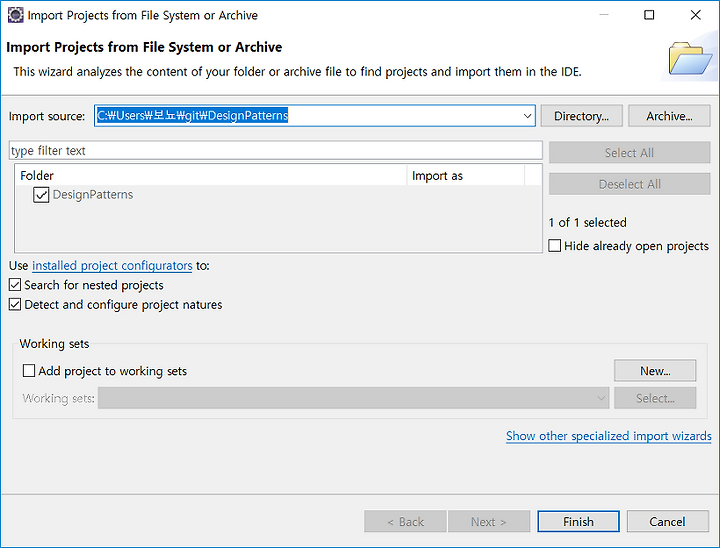The image size is (720, 548).
Task: Open the Import source dropdown arrow
Action: pos(528,116)
